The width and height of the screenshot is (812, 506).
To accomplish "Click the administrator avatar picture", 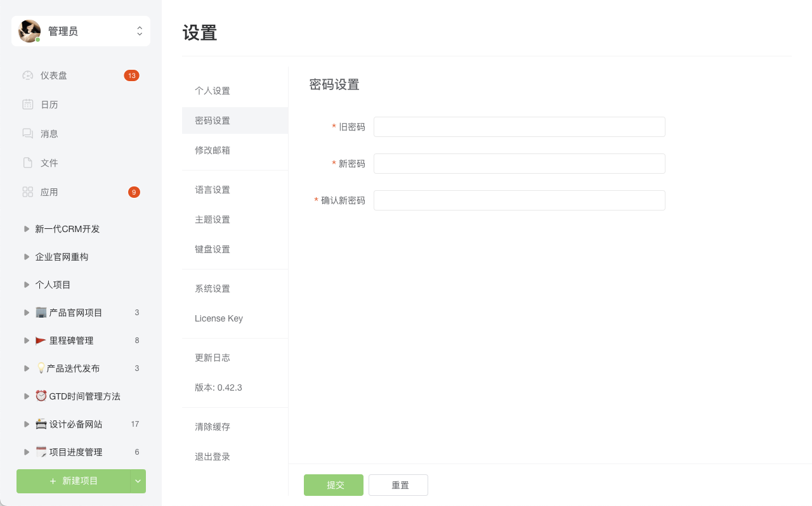I will [29, 31].
